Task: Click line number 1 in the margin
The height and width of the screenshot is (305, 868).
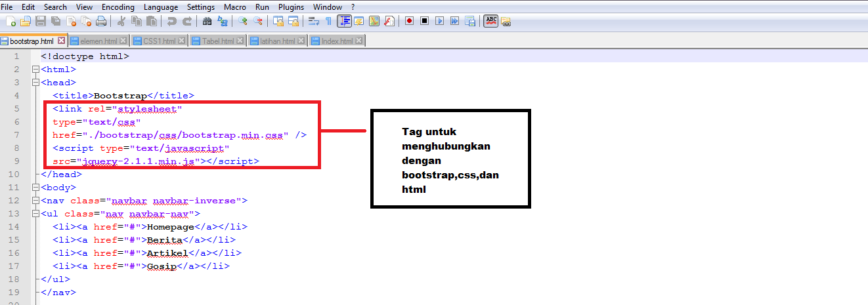Action: (16, 56)
